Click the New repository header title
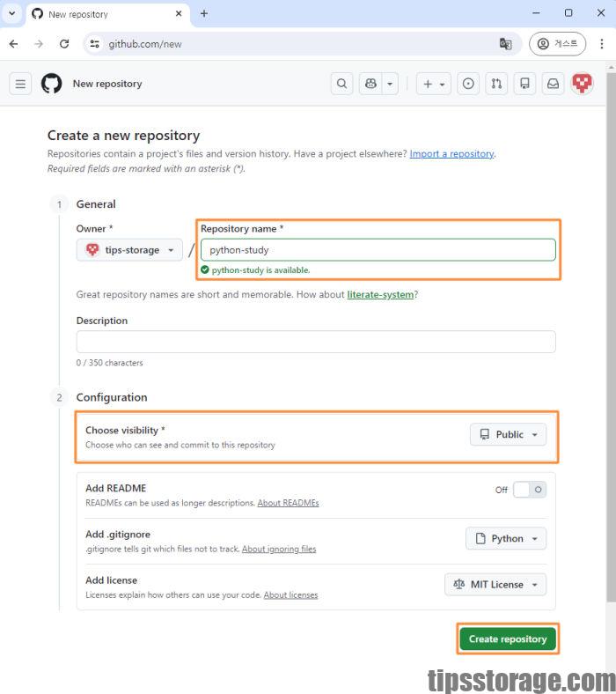 point(107,84)
